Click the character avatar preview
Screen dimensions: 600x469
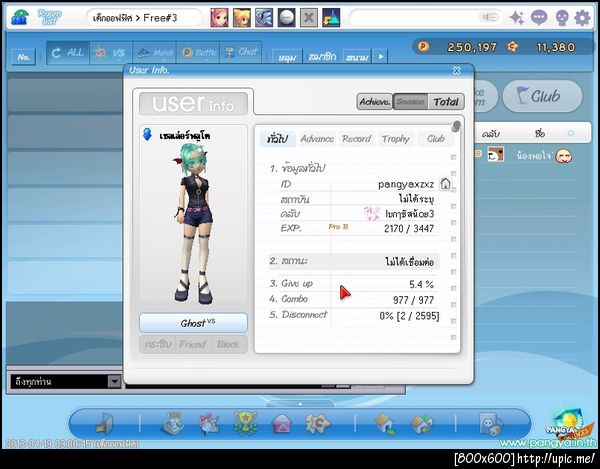click(193, 224)
